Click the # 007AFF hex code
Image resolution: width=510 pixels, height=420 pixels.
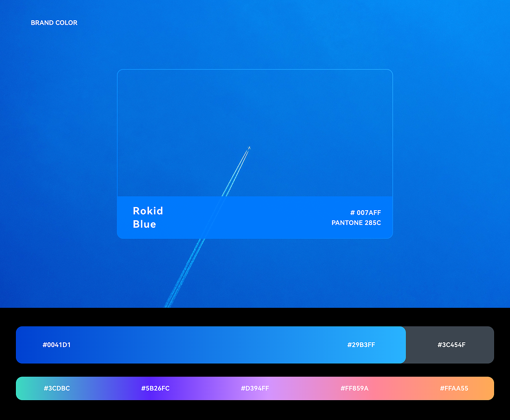click(365, 213)
